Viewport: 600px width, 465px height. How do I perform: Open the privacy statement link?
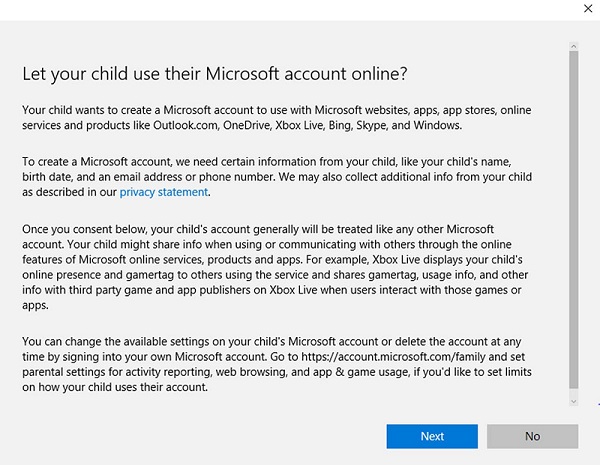pos(164,192)
